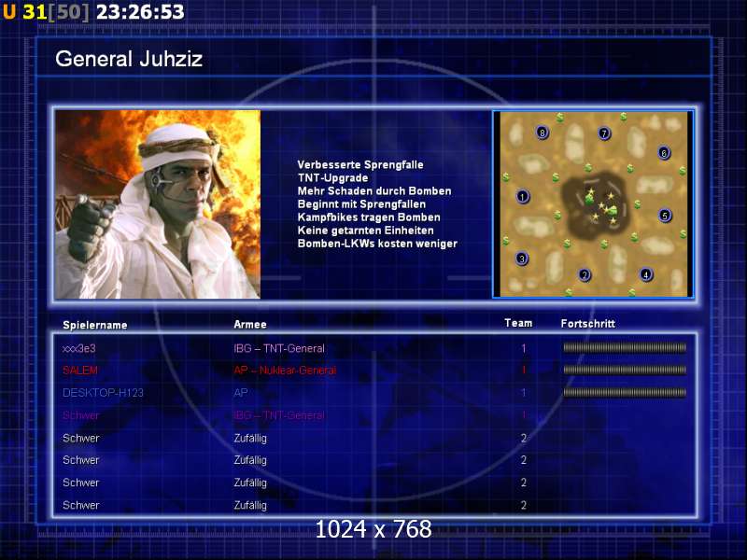Click the "Spielername" column header
The image size is (747, 560).
coord(95,325)
